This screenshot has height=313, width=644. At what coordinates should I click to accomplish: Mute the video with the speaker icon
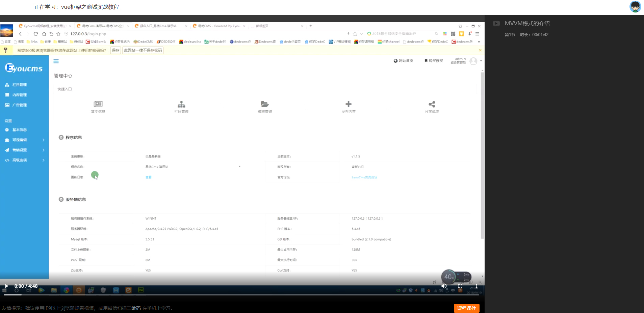pos(444,286)
